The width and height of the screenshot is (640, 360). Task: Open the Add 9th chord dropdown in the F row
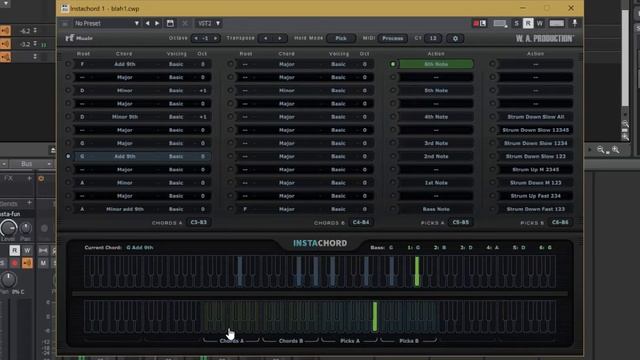(124, 64)
